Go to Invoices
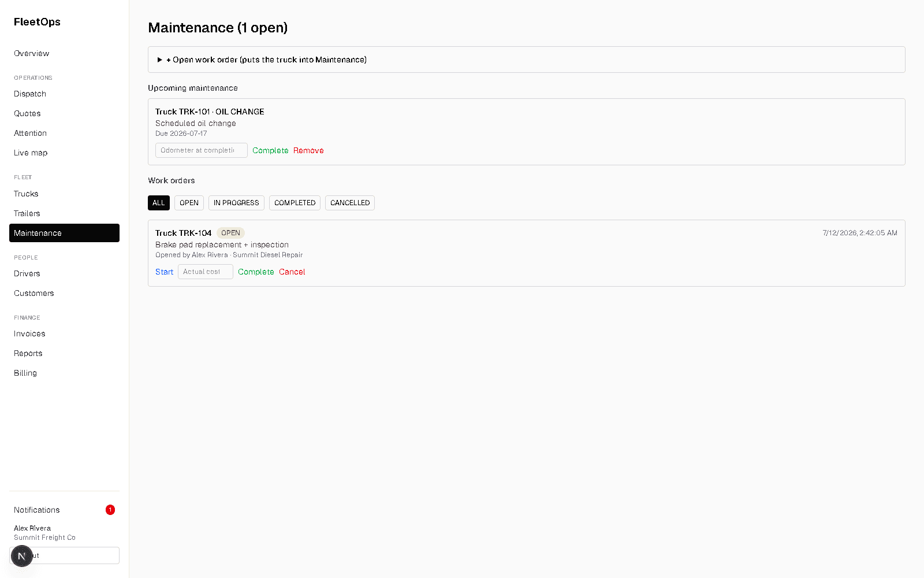924x578 pixels. [64, 334]
